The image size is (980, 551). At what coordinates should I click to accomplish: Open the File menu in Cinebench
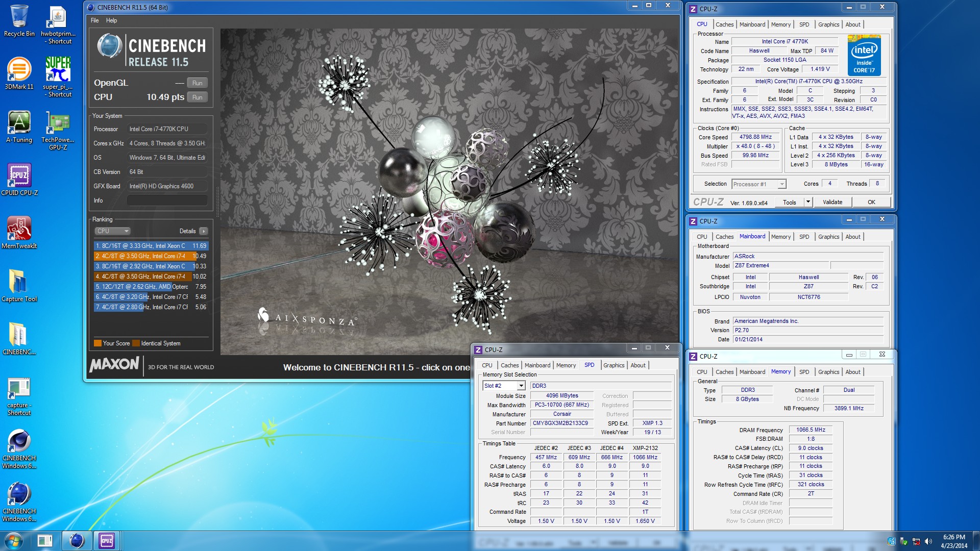[94, 20]
